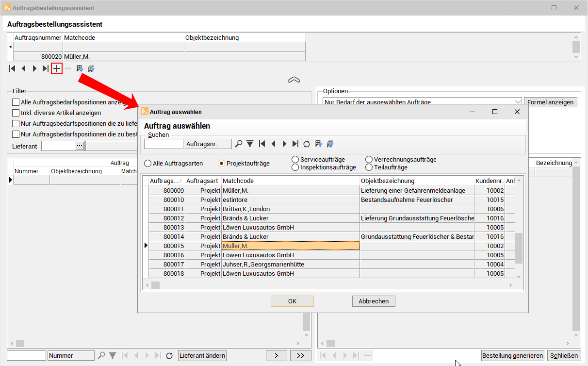
Task: Close the Auftrag auswählen dialog window
Action: click(517, 112)
